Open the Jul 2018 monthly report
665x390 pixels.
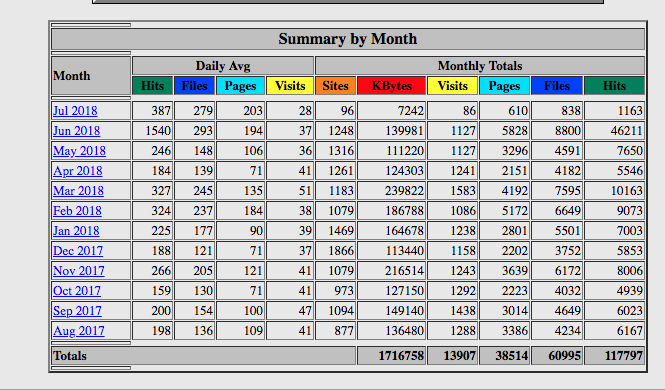tap(75, 111)
